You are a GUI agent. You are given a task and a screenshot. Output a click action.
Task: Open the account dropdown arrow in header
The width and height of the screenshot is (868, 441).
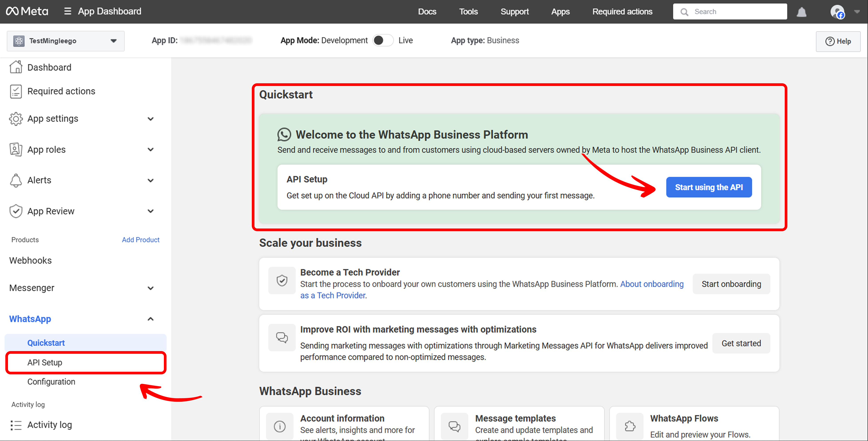(x=857, y=12)
